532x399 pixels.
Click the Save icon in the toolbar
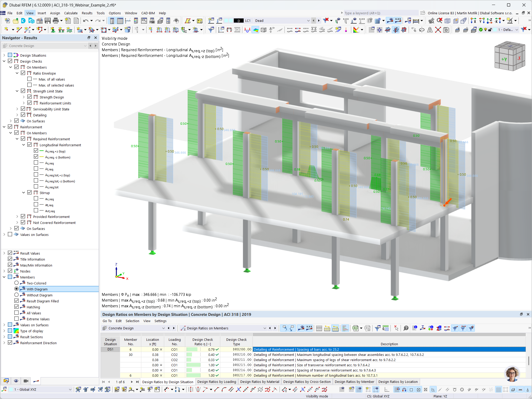(x=48, y=21)
